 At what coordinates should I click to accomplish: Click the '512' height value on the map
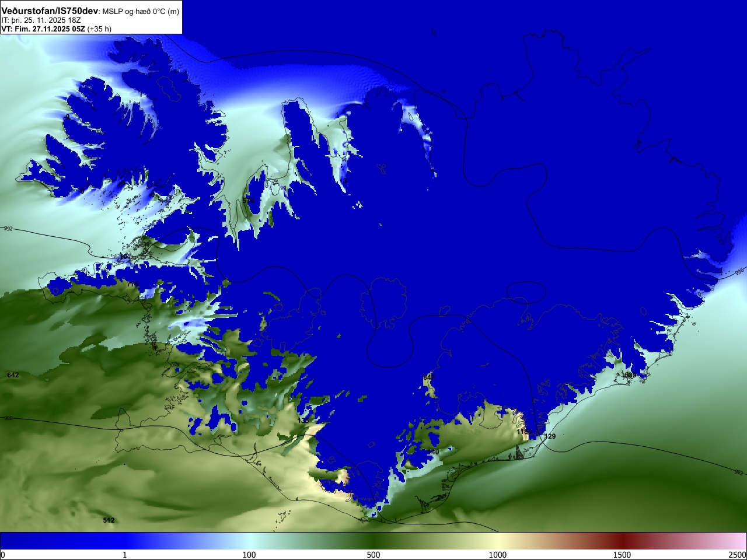click(x=109, y=520)
